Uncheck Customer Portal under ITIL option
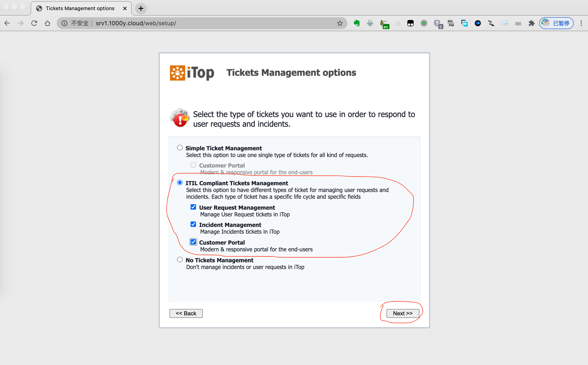Viewport: 588px width, 365px height. click(x=193, y=242)
